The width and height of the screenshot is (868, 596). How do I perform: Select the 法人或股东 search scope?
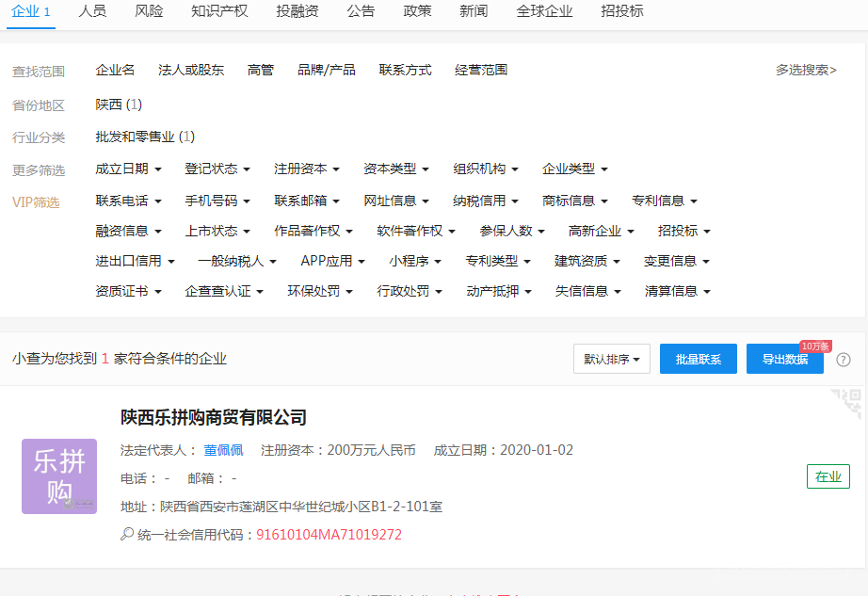pos(191,70)
